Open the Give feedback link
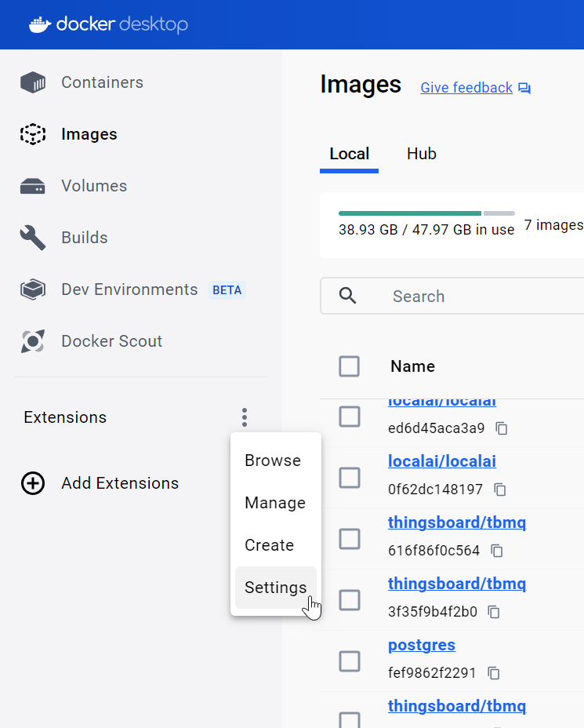Image resolution: width=584 pixels, height=728 pixels. tap(466, 88)
